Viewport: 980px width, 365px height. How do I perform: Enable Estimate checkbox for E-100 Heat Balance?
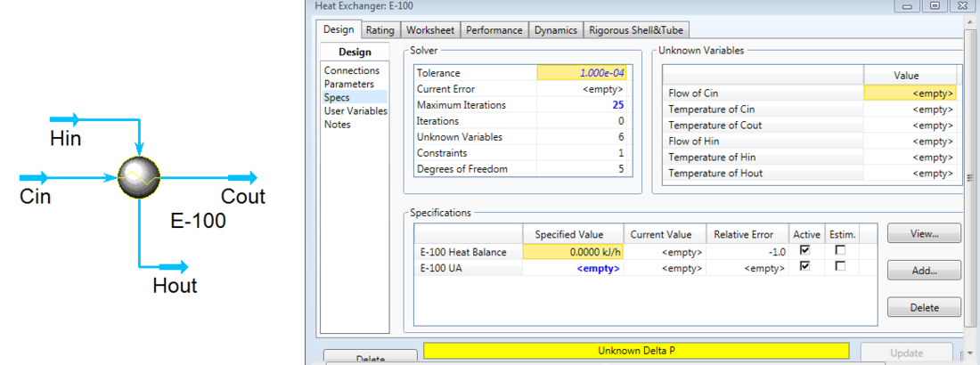pos(838,251)
